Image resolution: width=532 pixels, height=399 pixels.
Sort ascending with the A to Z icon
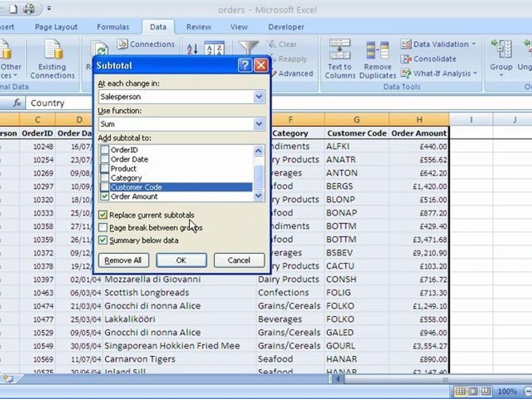(x=192, y=49)
